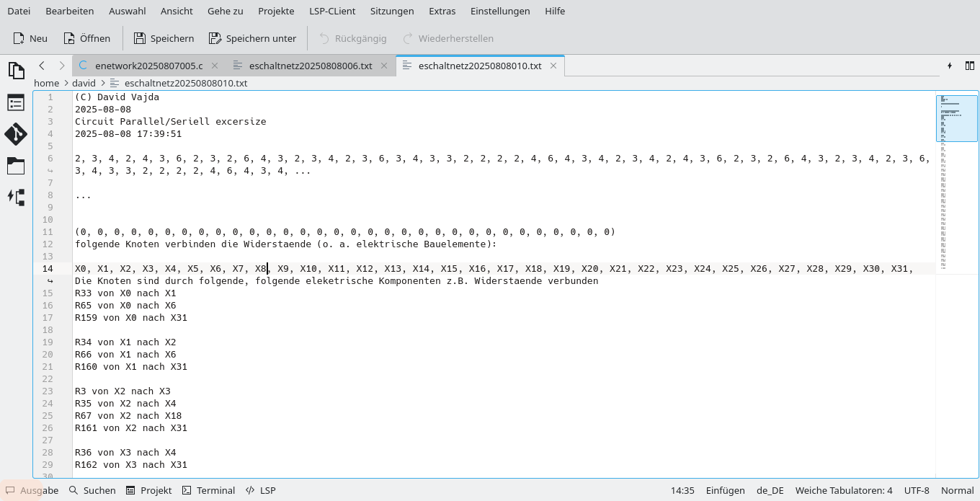
Task: Open the Weiche Tabulatoren: 4 setting
Action: (843, 490)
